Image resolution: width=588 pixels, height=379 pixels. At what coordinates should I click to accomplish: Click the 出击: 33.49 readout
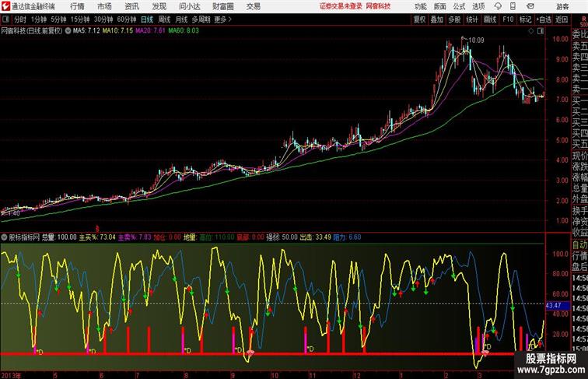(x=315, y=237)
